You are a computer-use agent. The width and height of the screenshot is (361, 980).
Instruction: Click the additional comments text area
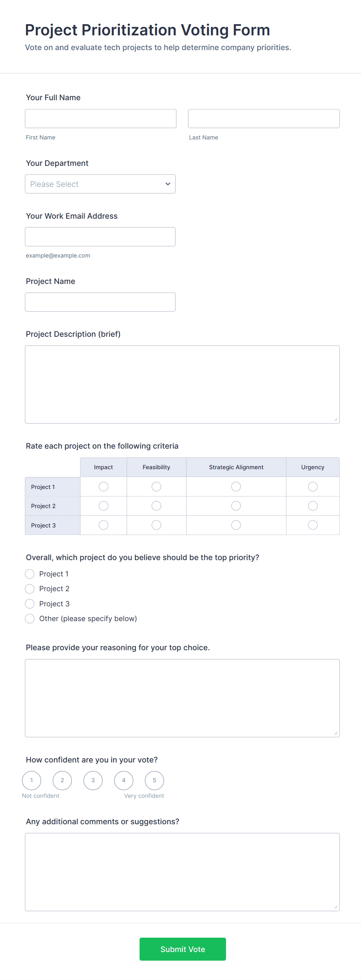click(x=182, y=872)
